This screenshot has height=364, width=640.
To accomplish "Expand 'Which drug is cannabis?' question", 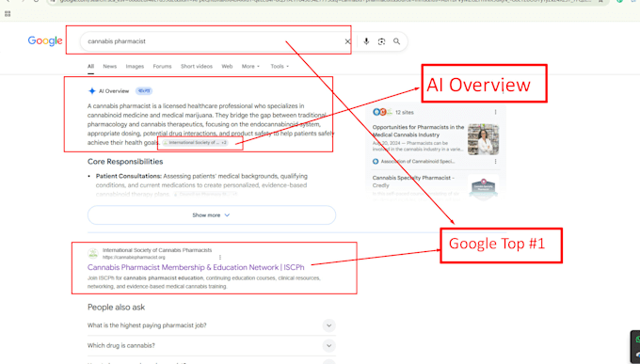I will click(212, 345).
